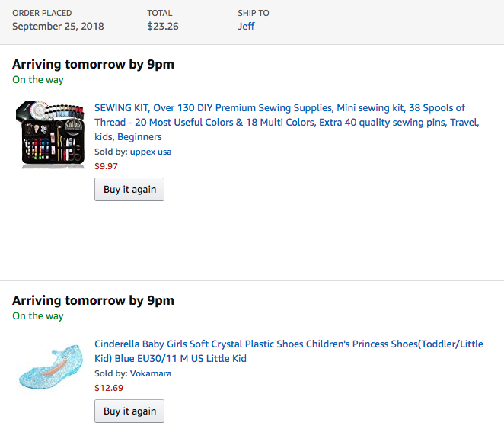The image size is (504, 445).
Task: Open the Cinderella Baby Girls shoes link
Action: pos(289,351)
